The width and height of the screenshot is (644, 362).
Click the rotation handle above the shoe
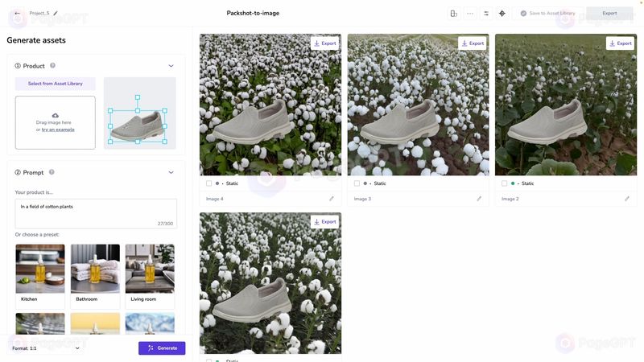(x=138, y=97)
